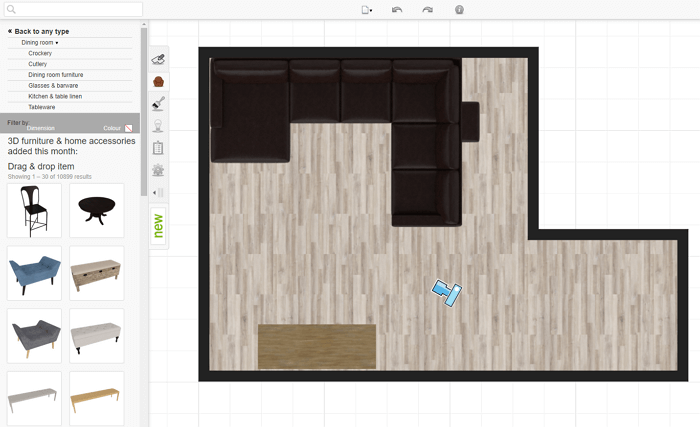The image size is (700, 427).
Task: Select the black metal chair thumbnail
Action: pyautogui.click(x=34, y=210)
